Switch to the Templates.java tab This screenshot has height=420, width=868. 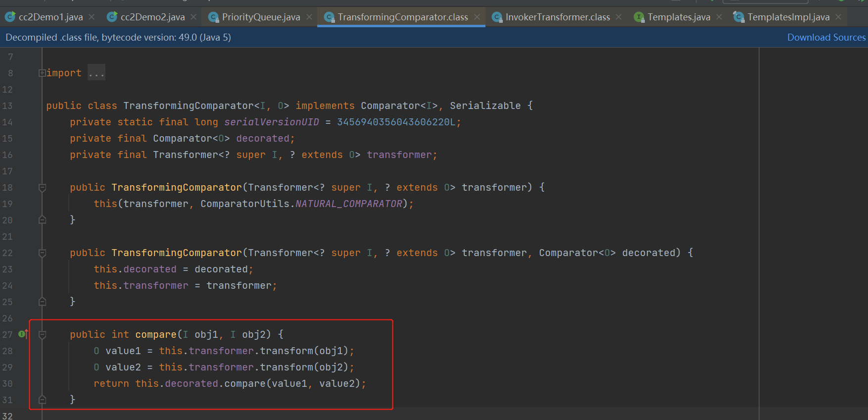pos(679,17)
